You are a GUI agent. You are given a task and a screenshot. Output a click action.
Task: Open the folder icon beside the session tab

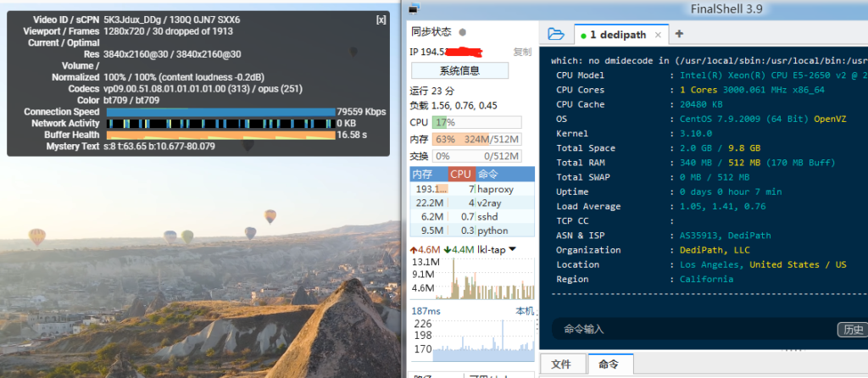[x=555, y=34]
